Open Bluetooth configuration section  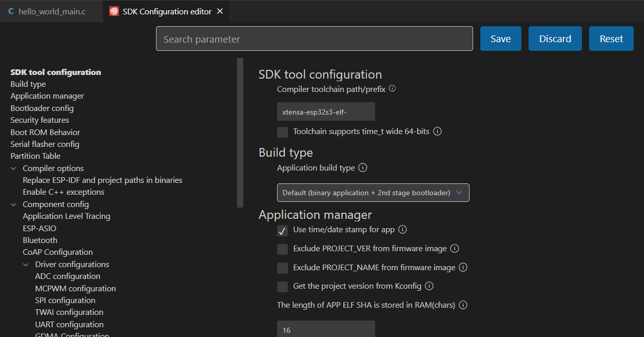click(x=40, y=240)
